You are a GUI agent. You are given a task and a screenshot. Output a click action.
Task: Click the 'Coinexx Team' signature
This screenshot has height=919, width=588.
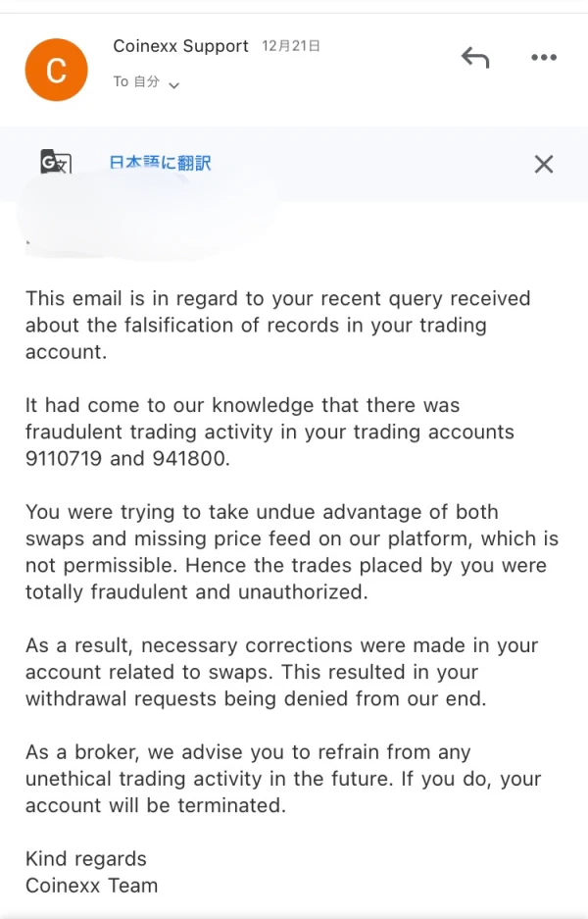91,886
